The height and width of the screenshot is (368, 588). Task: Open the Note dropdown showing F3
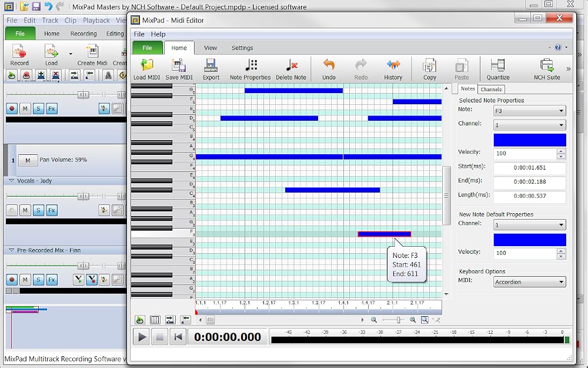coord(530,111)
